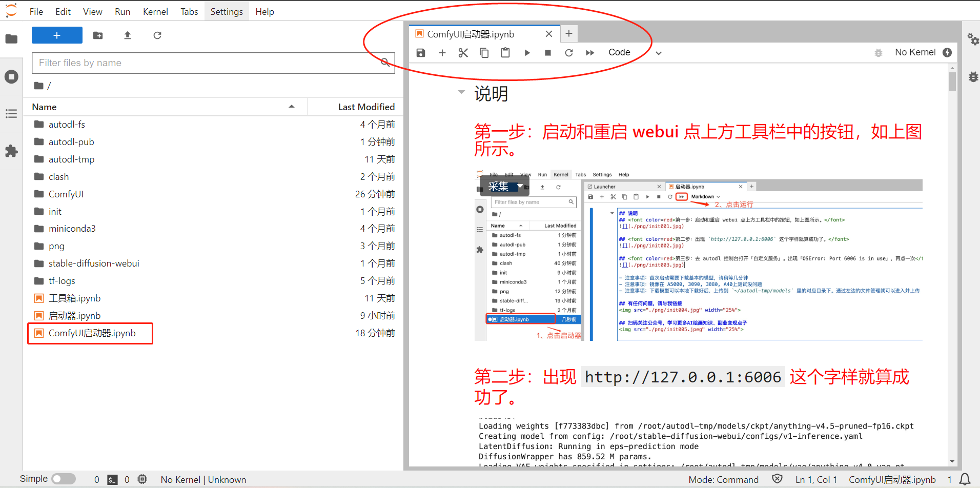Open the extension manager sidebar

[x=11, y=151]
